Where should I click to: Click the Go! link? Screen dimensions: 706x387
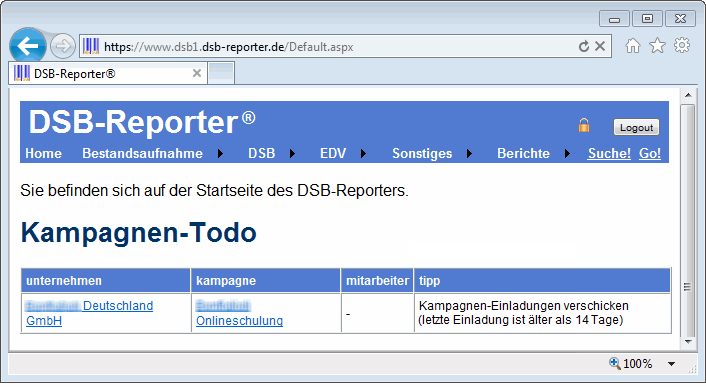click(x=650, y=153)
